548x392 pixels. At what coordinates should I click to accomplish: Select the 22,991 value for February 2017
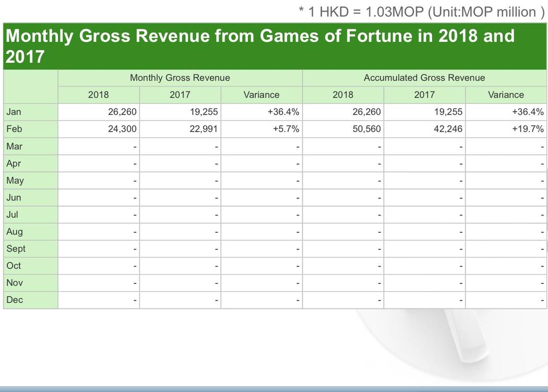pyautogui.click(x=204, y=129)
